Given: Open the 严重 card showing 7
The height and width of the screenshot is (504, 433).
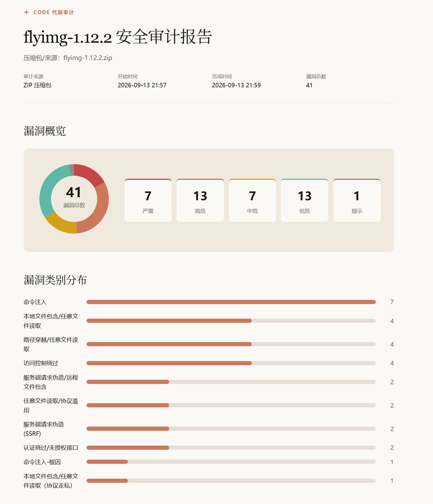Looking at the screenshot, I should (x=148, y=200).
